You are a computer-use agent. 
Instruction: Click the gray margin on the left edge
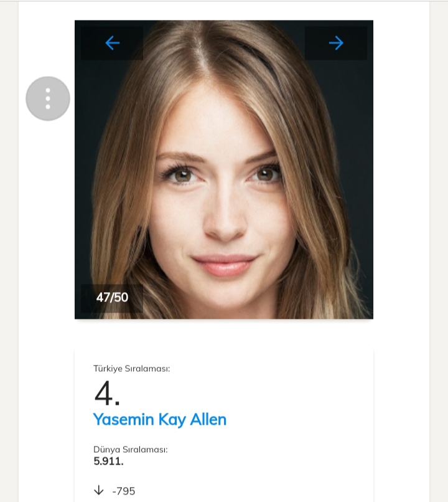tap(9, 249)
